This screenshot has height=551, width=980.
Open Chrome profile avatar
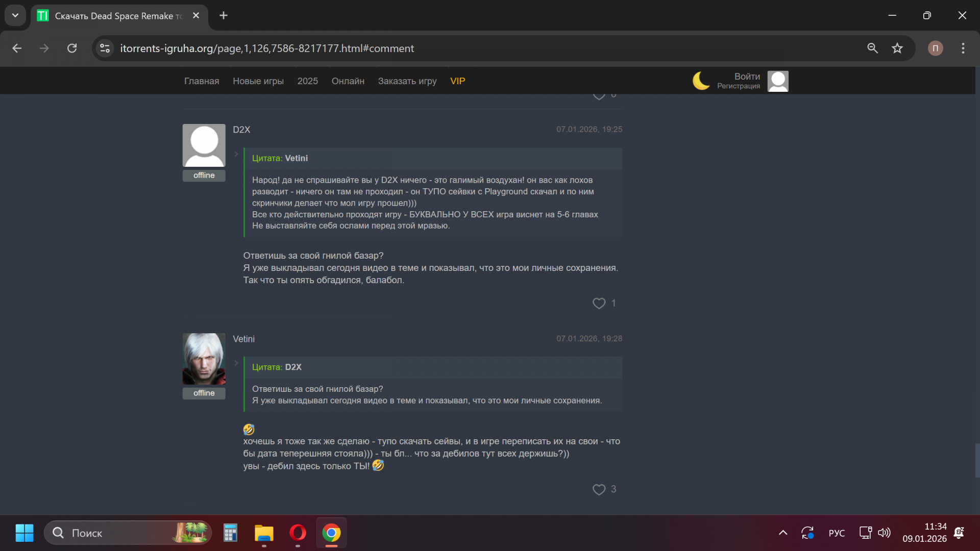pyautogui.click(x=935, y=48)
